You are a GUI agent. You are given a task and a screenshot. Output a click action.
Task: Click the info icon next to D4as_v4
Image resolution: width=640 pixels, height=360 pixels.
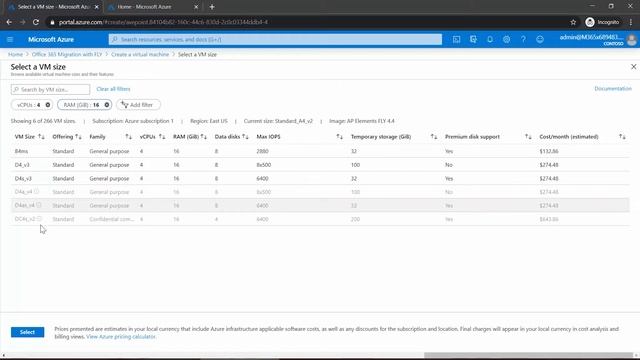tap(39, 205)
